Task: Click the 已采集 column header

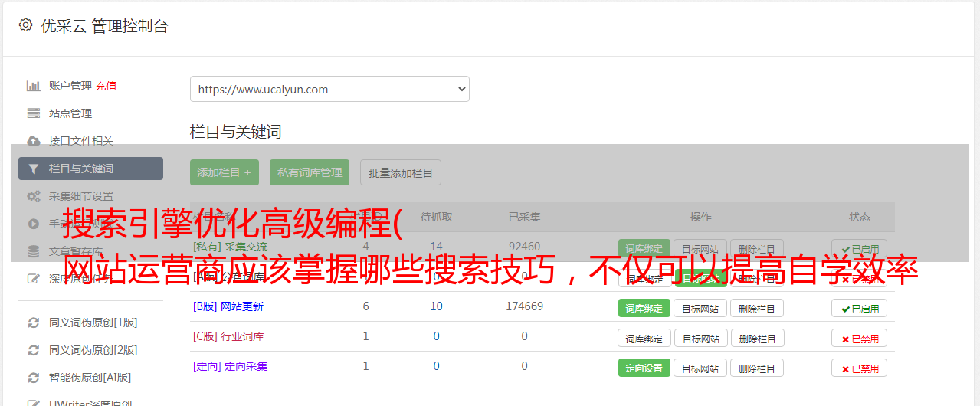Action: (x=525, y=217)
